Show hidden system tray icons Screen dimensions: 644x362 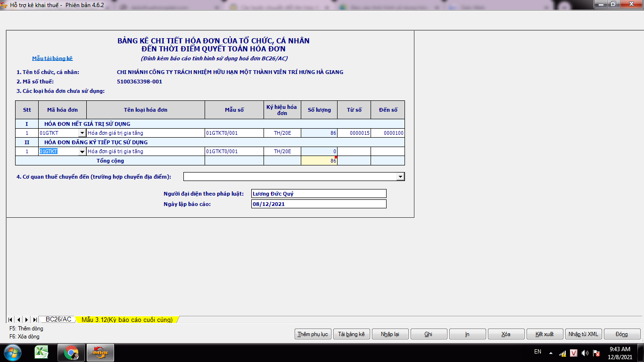coord(551,353)
